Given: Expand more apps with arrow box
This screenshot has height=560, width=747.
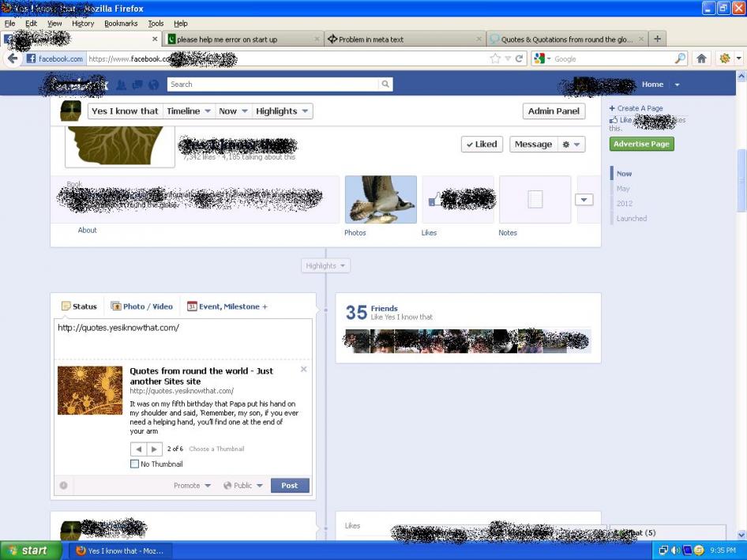Looking at the screenshot, I should tap(584, 200).
